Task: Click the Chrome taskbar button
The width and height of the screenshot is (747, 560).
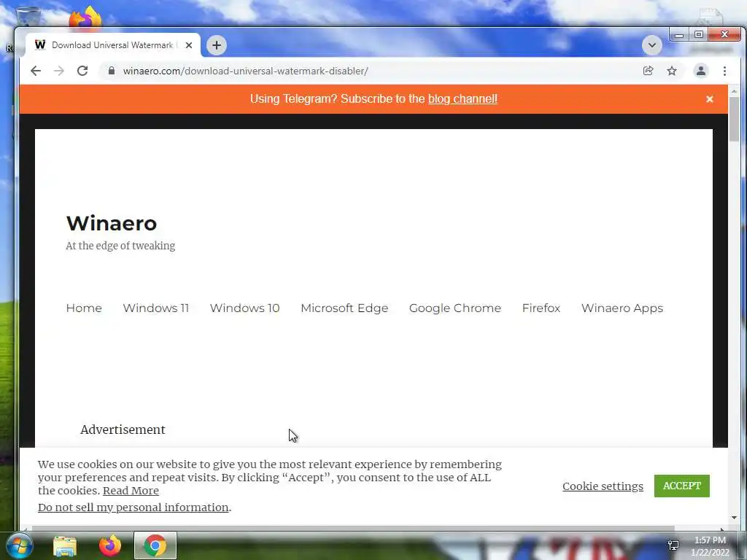Action: point(155,545)
